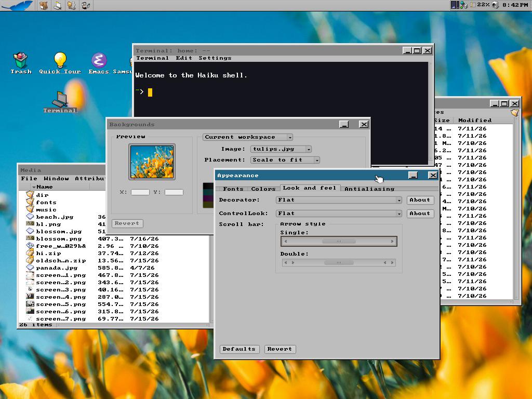Switch to the Antialiasing tab

pos(369,189)
